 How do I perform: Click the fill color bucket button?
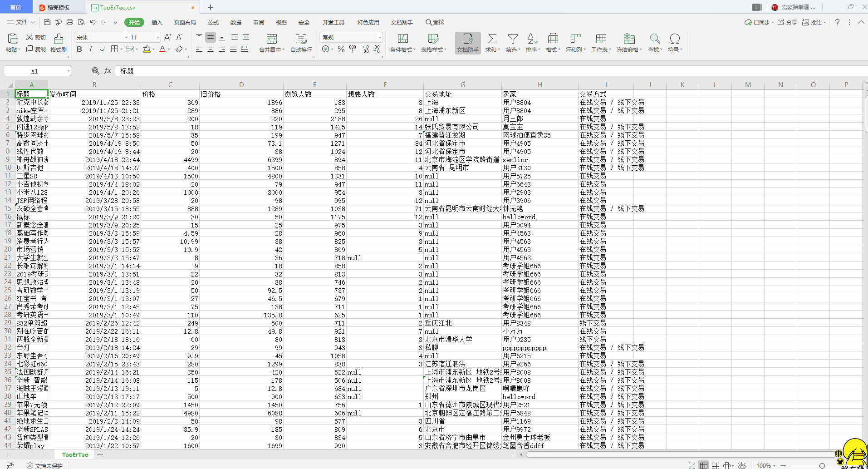147,49
